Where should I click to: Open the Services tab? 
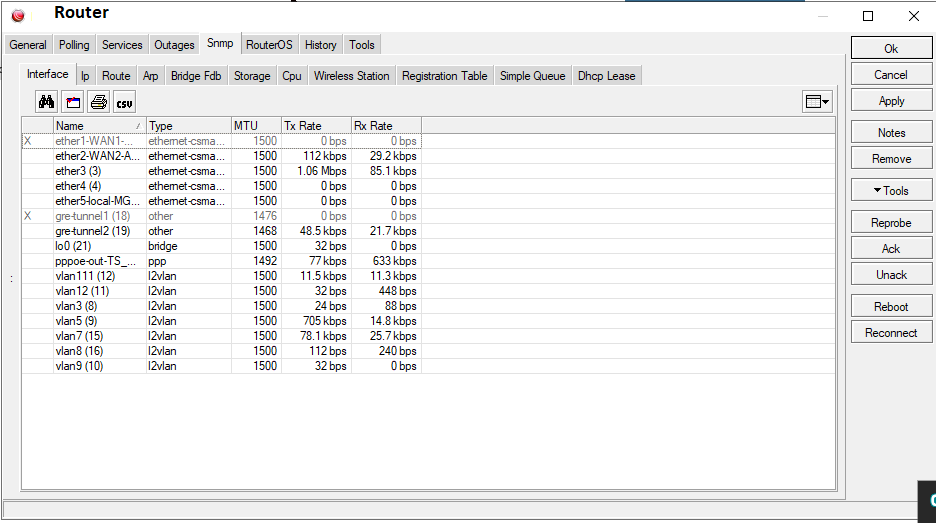(122, 45)
